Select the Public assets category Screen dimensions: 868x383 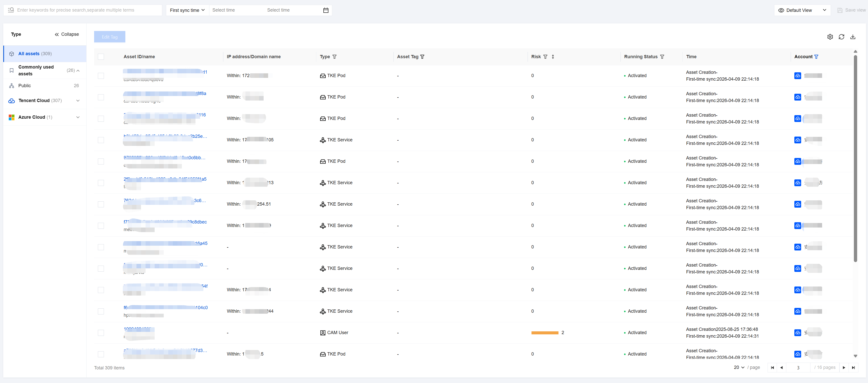pos(45,86)
